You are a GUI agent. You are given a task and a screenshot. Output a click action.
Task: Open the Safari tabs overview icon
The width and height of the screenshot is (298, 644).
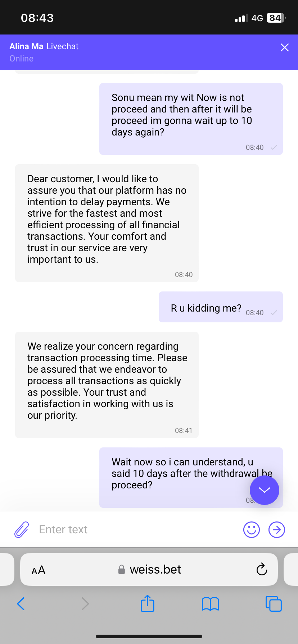[274, 603]
